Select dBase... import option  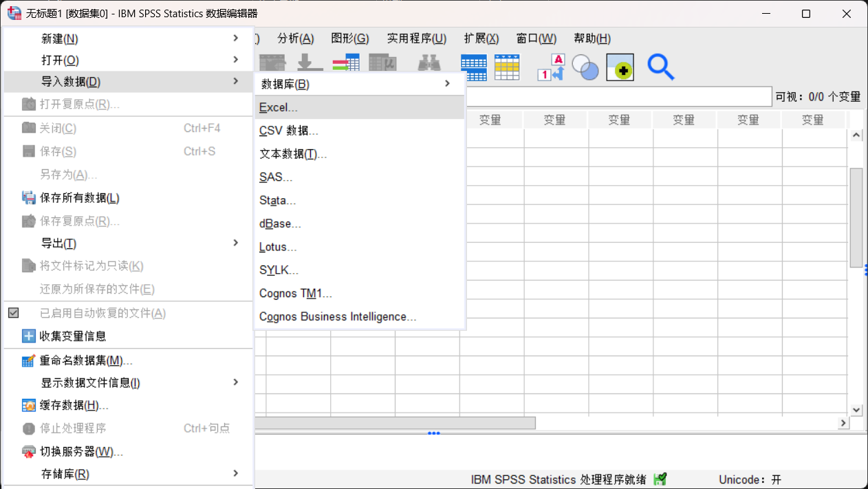[x=360, y=224]
